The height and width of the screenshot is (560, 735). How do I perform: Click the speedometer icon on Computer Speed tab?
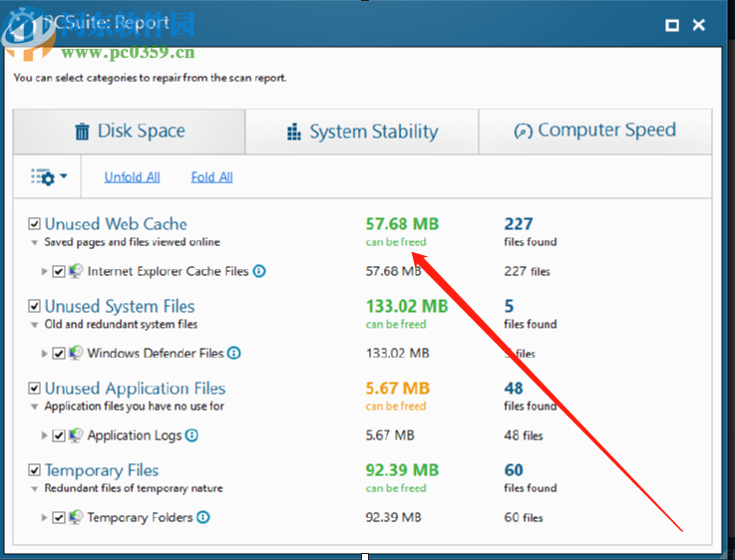(524, 132)
